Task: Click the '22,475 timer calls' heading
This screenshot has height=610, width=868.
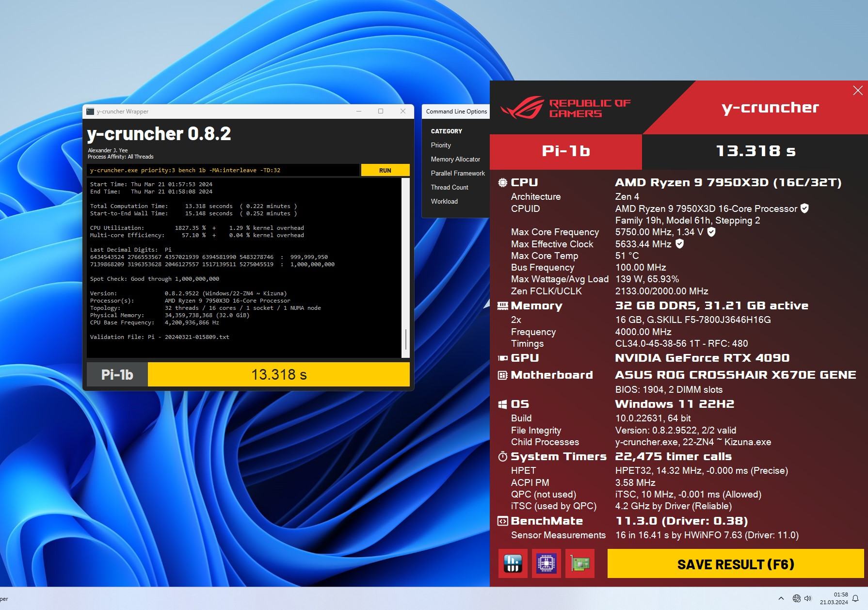Action: click(673, 457)
